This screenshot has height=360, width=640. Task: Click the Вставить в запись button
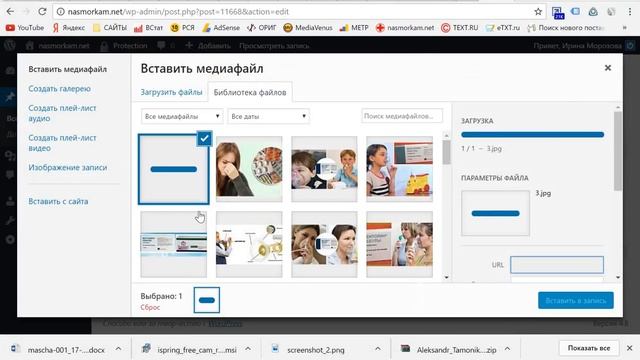pos(576,300)
